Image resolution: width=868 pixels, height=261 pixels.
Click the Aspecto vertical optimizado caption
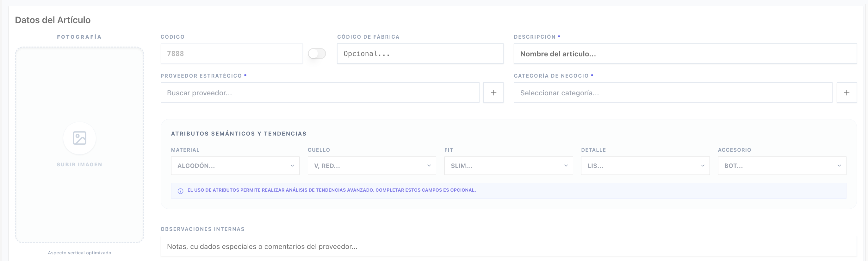(x=79, y=252)
